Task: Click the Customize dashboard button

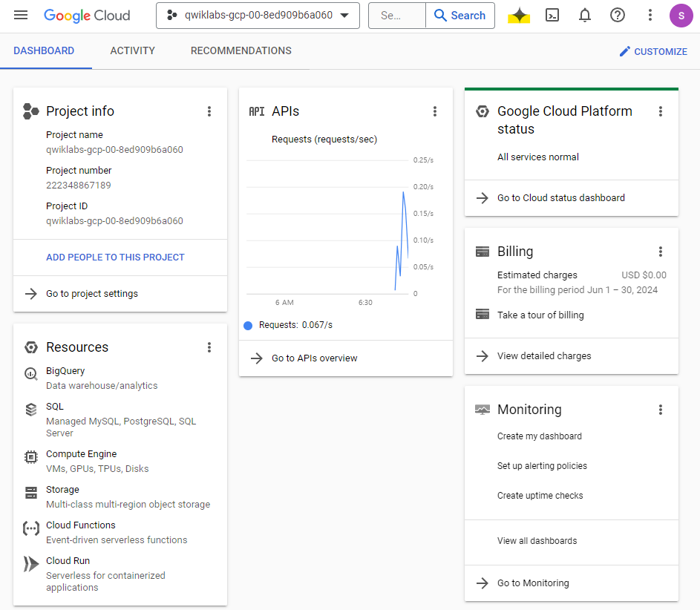Action: [x=653, y=51]
